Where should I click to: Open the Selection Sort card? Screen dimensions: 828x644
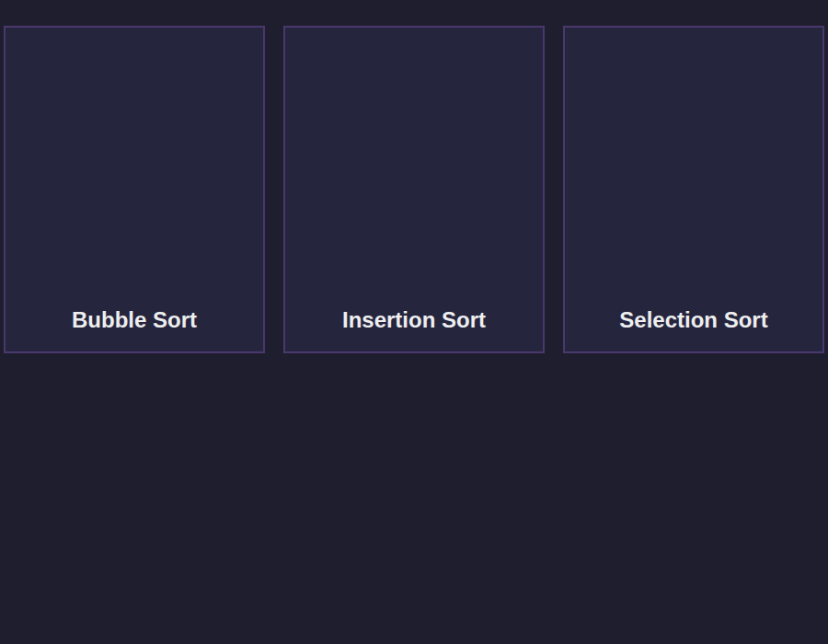pos(694,189)
